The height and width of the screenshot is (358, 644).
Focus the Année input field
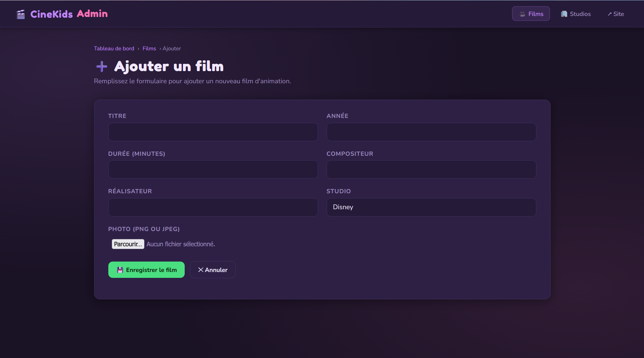(x=431, y=132)
